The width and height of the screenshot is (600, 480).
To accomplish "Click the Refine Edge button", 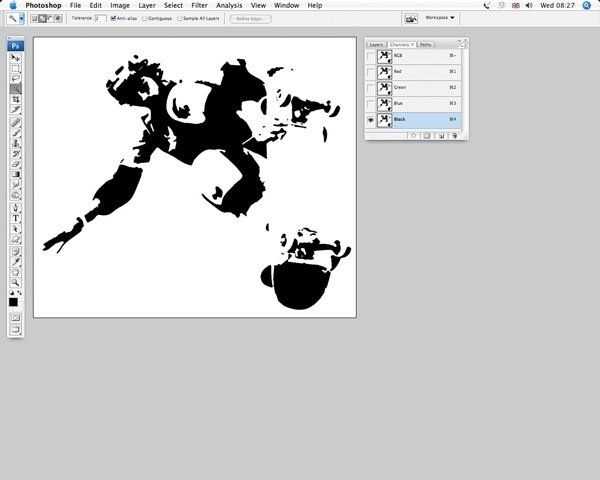I will click(x=249, y=18).
